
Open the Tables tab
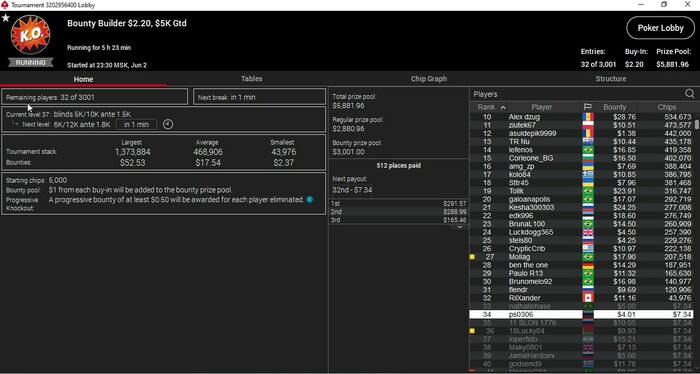(x=251, y=79)
